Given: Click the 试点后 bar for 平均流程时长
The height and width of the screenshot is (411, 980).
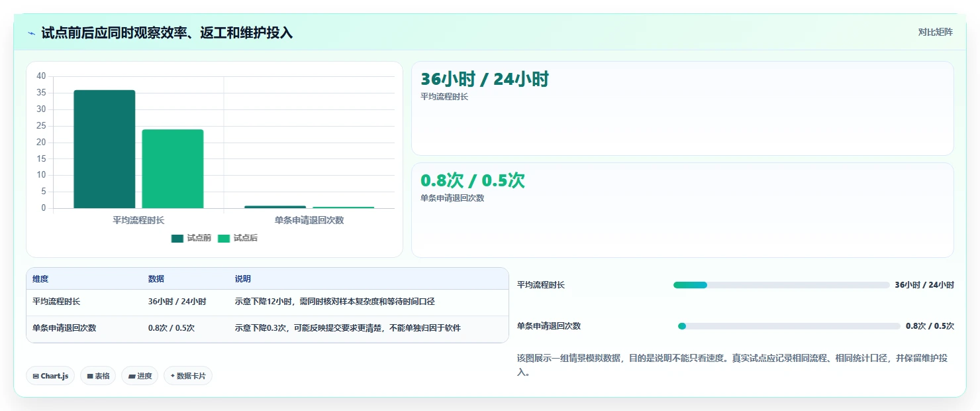Looking at the screenshot, I should tap(173, 169).
